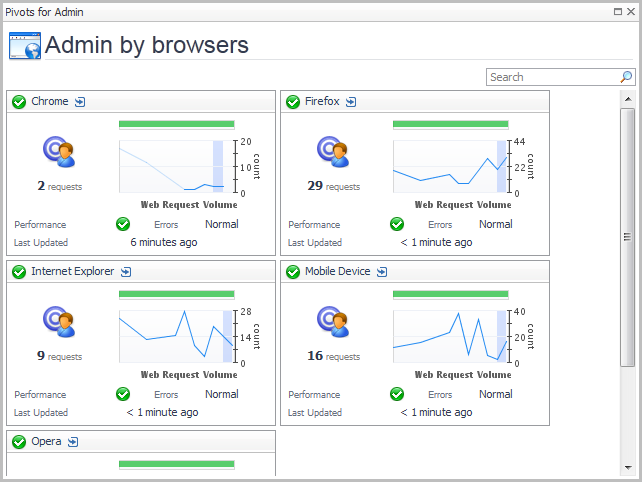Click the Opera browser link
This screenshot has height=482, width=642.
(x=46, y=442)
